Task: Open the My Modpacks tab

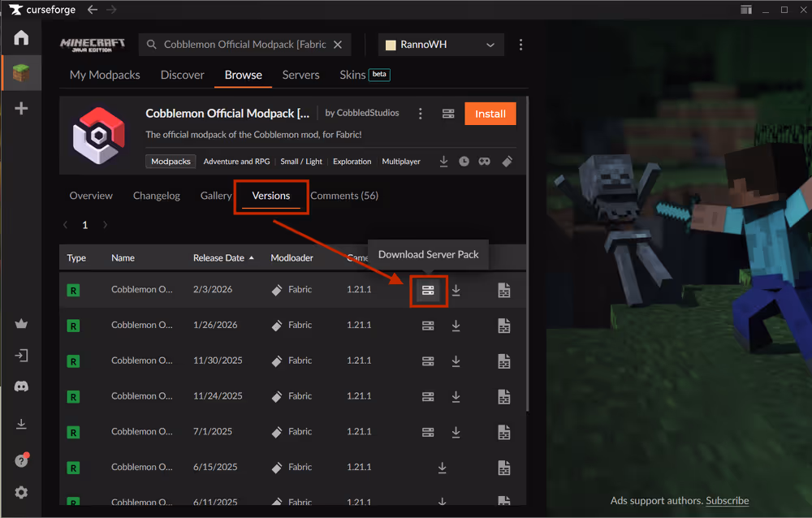Action: click(105, 76)
